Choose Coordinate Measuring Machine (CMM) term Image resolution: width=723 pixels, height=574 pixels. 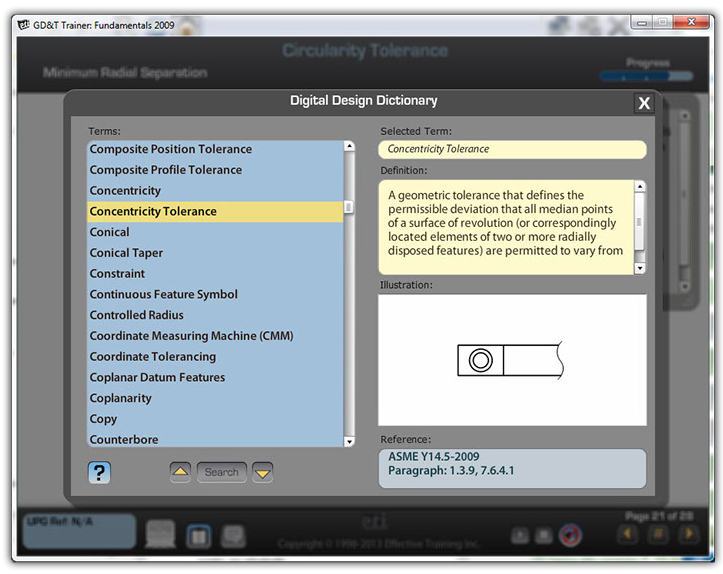[x=191, y=336]
